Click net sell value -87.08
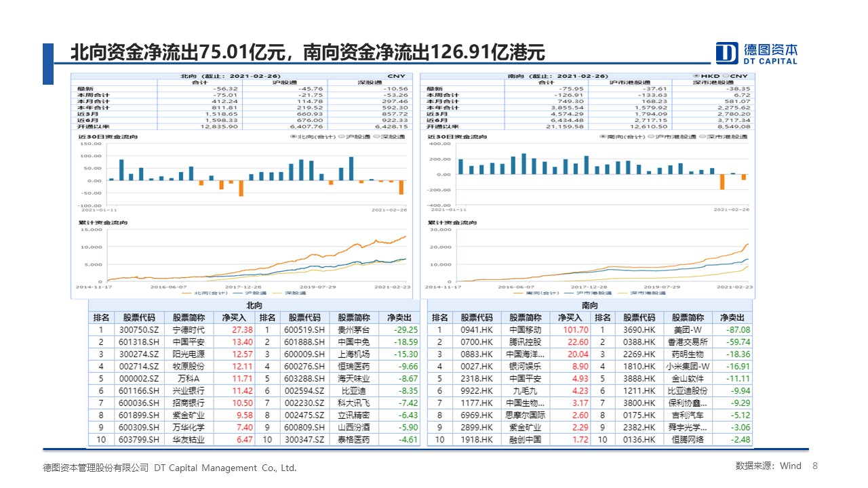 click(738, 330)
